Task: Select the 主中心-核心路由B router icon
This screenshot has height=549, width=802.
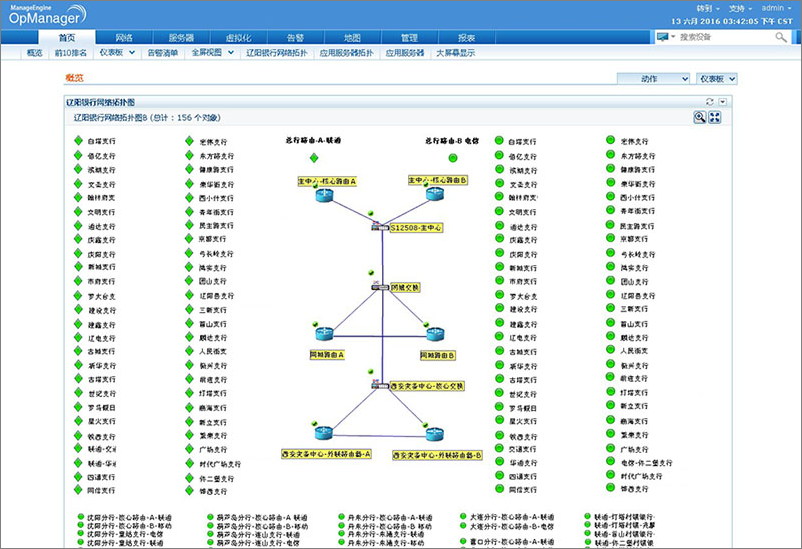Action: (435, 193)
